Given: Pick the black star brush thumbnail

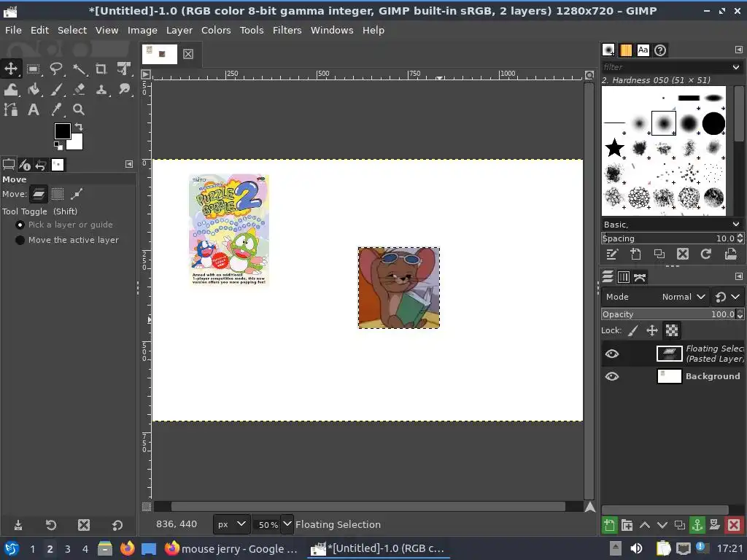Looking at the screenshot, I should [x=614, y=148].
